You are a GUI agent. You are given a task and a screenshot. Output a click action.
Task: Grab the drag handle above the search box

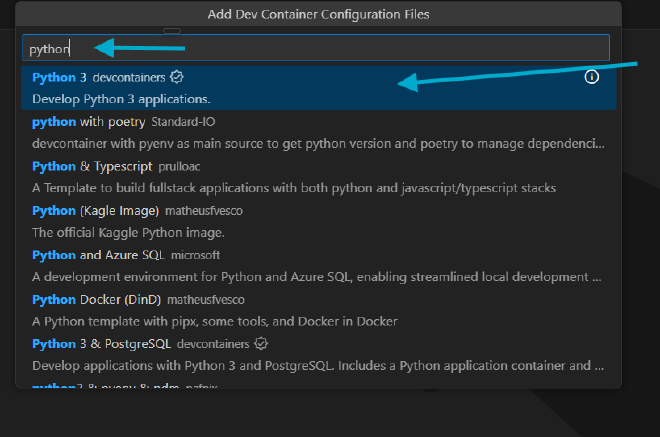point(172,31)
